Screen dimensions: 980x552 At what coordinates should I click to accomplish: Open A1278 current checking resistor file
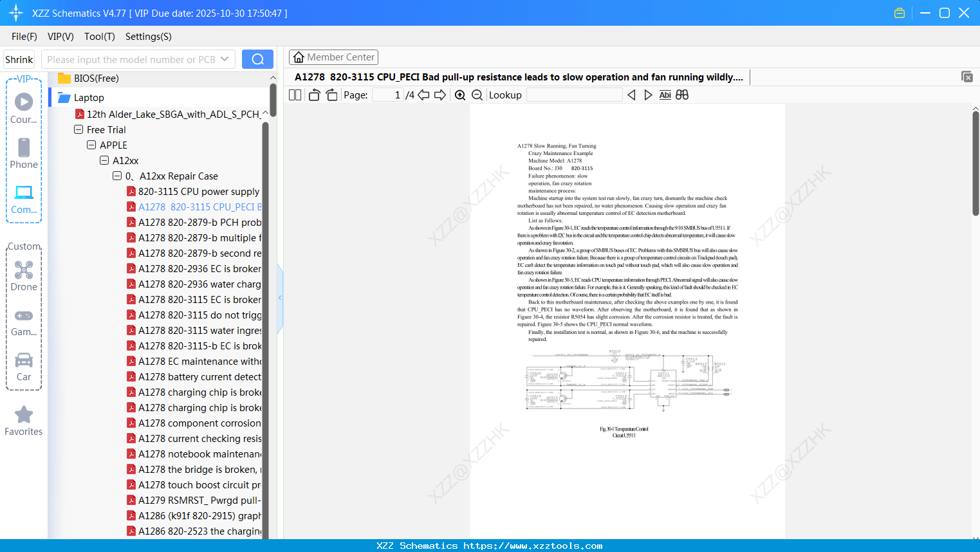coord(194,438)
